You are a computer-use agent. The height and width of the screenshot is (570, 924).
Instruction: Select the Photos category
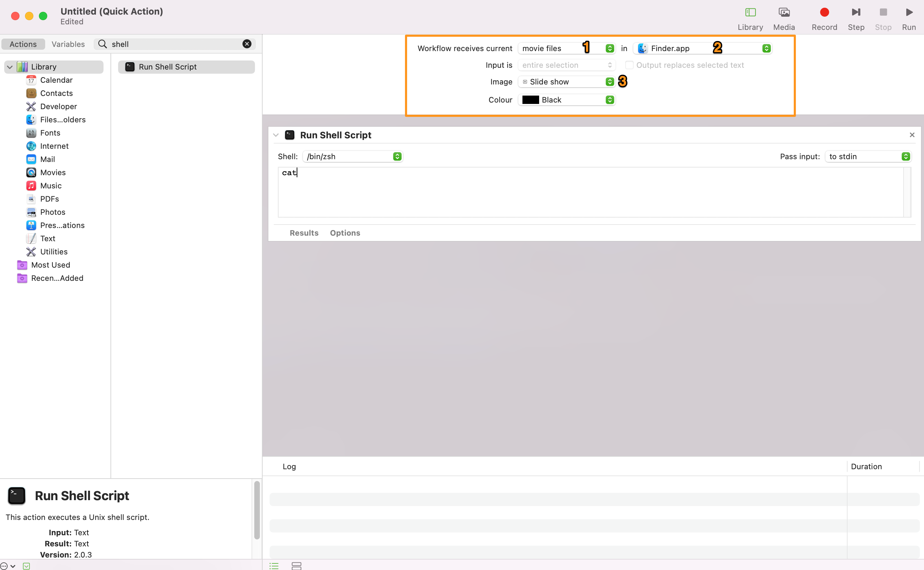tap(52, 212)
